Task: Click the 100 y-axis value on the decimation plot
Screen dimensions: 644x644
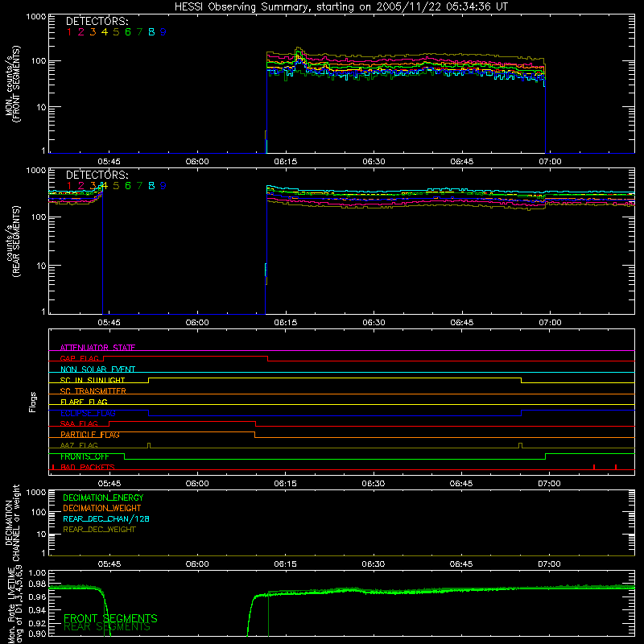Action: 39,512
